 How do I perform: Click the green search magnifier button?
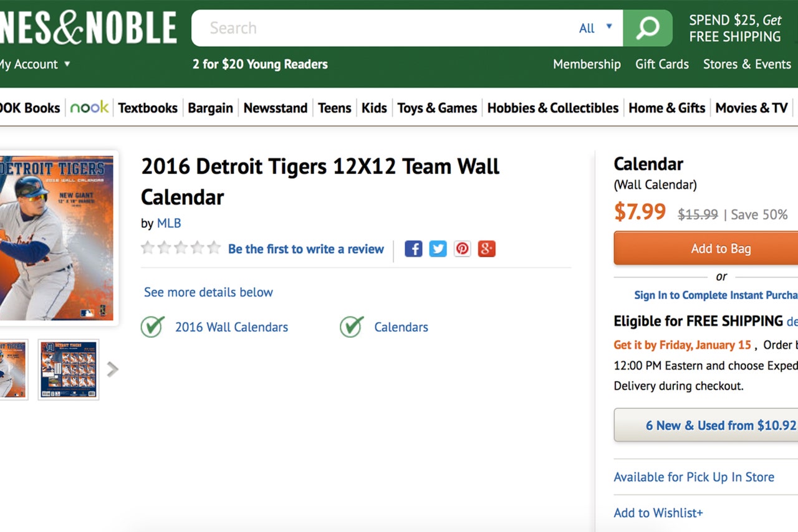pos(648,28)
